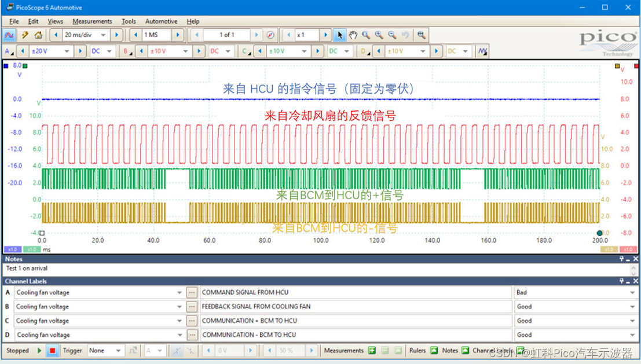Screen dimensions: 641x364
Task: Zoom to full view icon
Action: click(x=421, y=35)
